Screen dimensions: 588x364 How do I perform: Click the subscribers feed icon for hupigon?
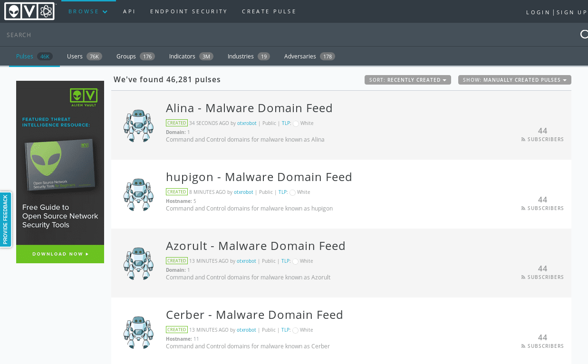point(523,209)
